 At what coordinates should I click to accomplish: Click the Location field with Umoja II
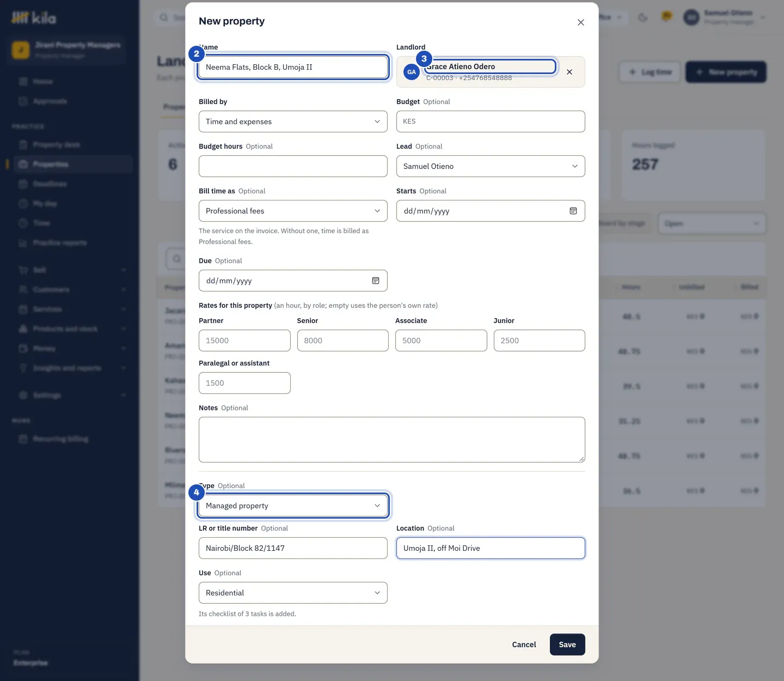coord(491,548)
